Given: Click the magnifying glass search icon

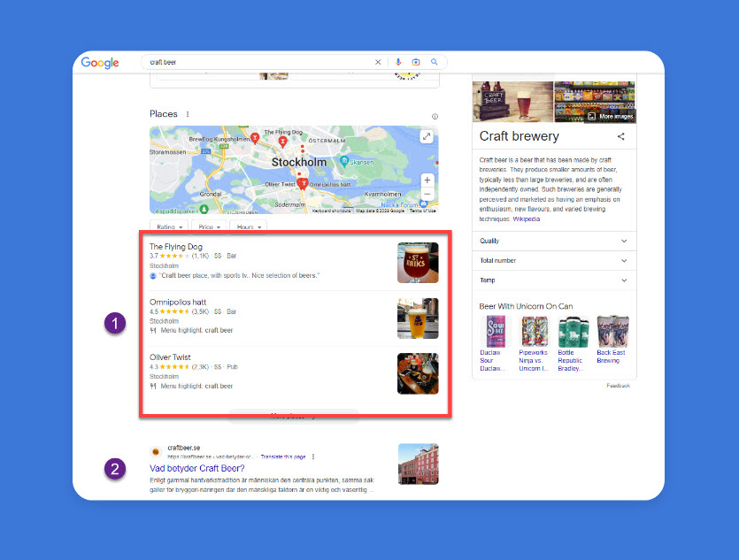Looking at the screenshot, I should pyautogui.click(x=435, y=63).
